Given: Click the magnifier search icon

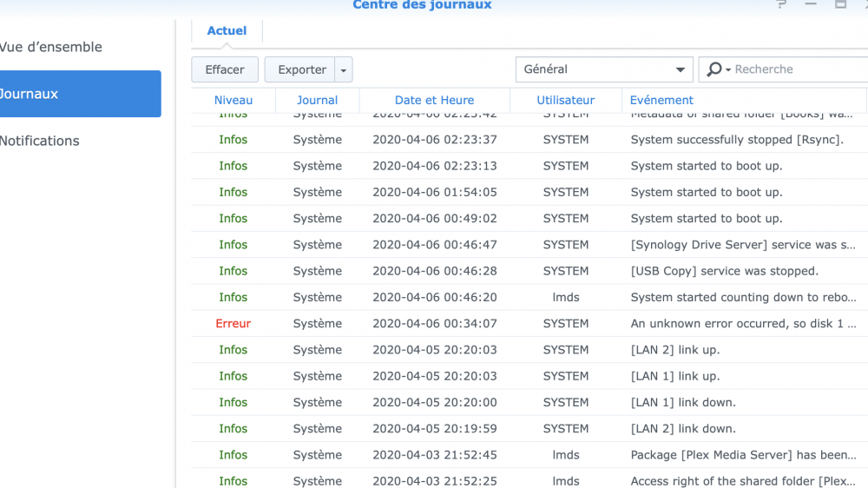Looking at the screenshot, I should click(714, 69).
